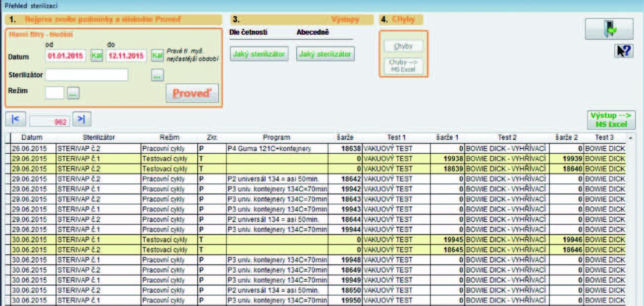The width and height of the screenshot is (644, 306).
Task: Export results via Výstup --> MS Excel
Action: (x=611, y=120)
